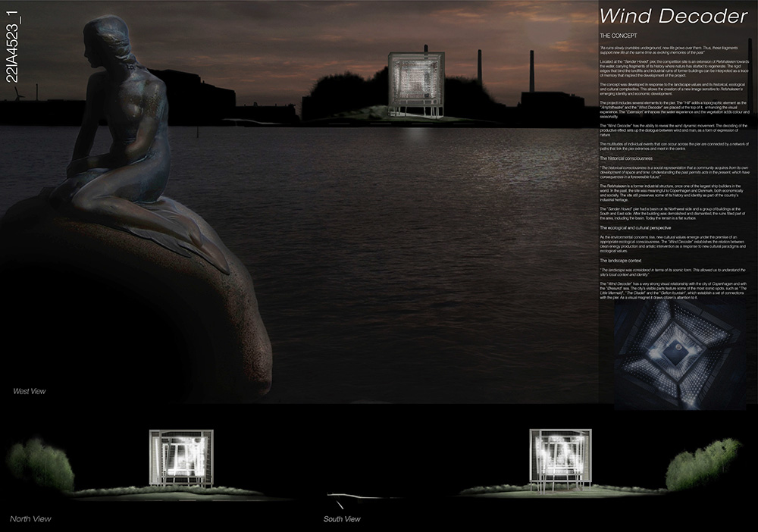Click the "North View" caption
This screenshot has width=758, height=532.
30,519
